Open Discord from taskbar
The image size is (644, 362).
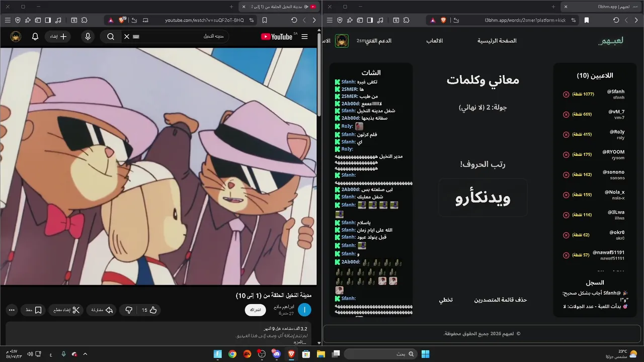coord(276,354)
